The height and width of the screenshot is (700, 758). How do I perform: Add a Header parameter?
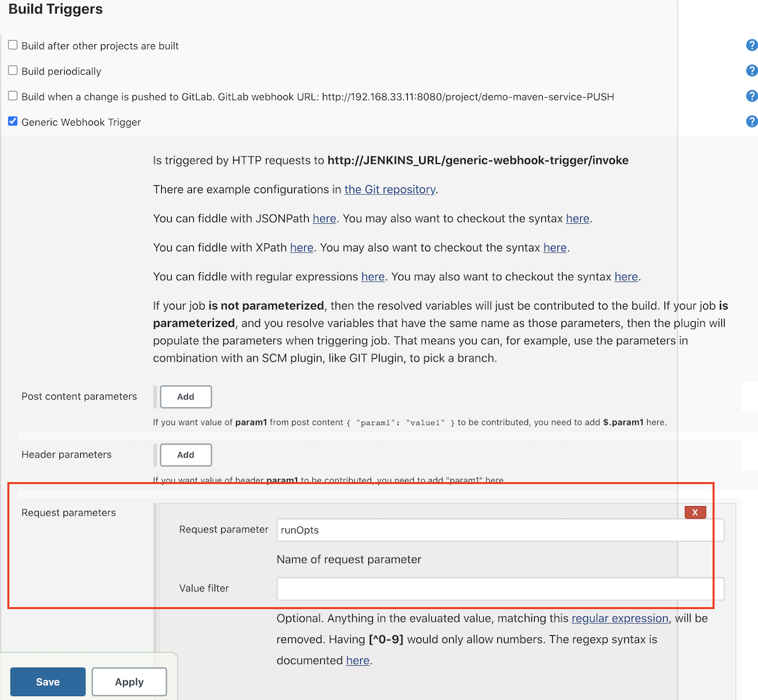point(186,455)
